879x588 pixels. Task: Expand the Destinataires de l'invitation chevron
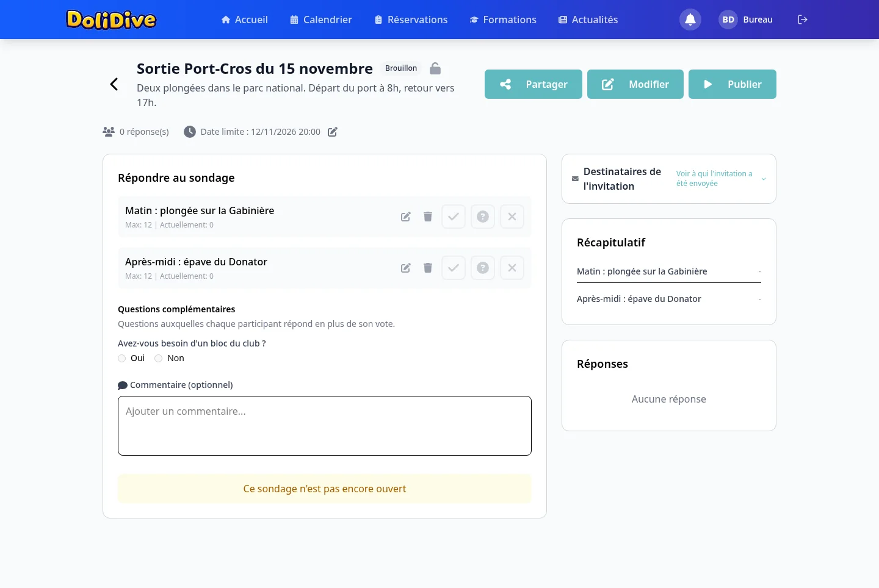764,179
